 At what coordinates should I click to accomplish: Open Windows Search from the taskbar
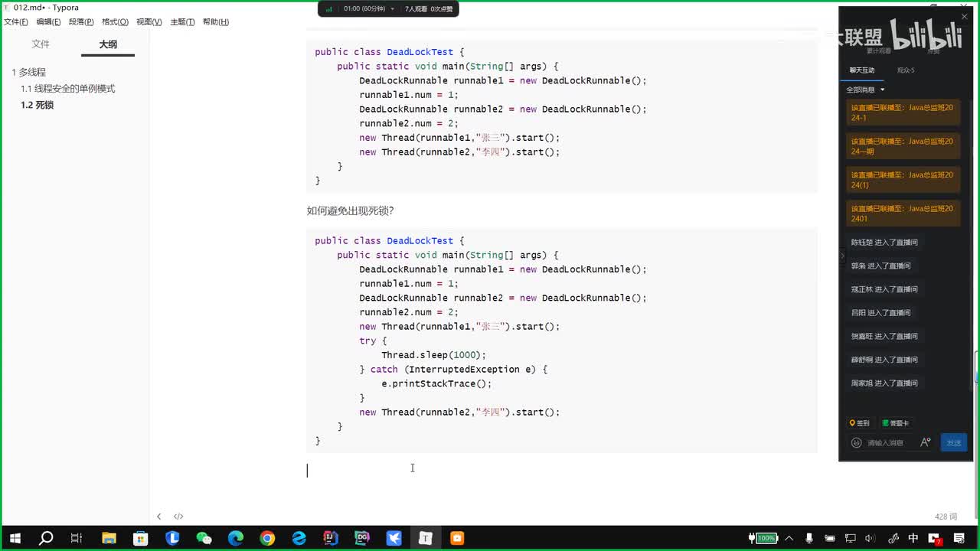(x=46, y=538)
